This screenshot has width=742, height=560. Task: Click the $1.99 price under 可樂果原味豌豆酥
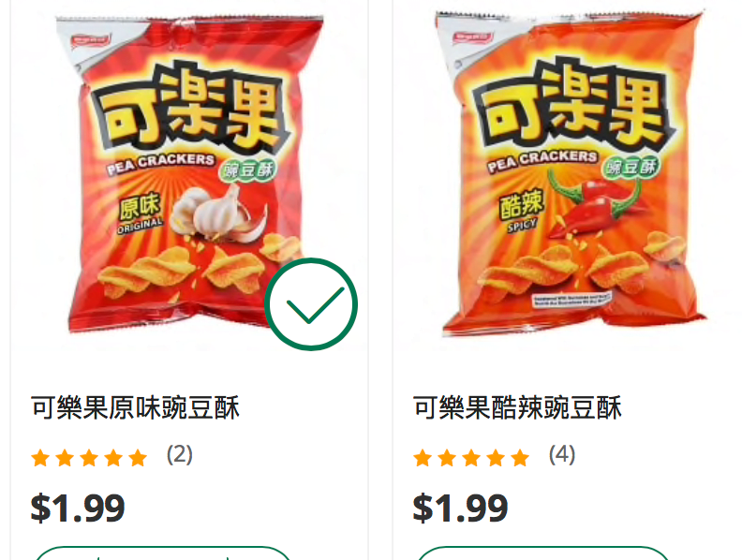tap(78, 508)
